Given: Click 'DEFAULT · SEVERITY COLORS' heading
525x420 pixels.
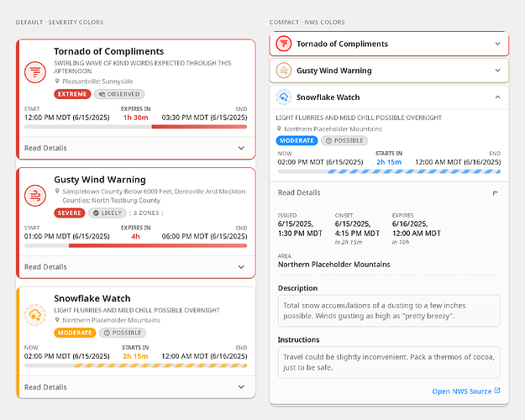Looking at the screenshot, I should [60, 22].
